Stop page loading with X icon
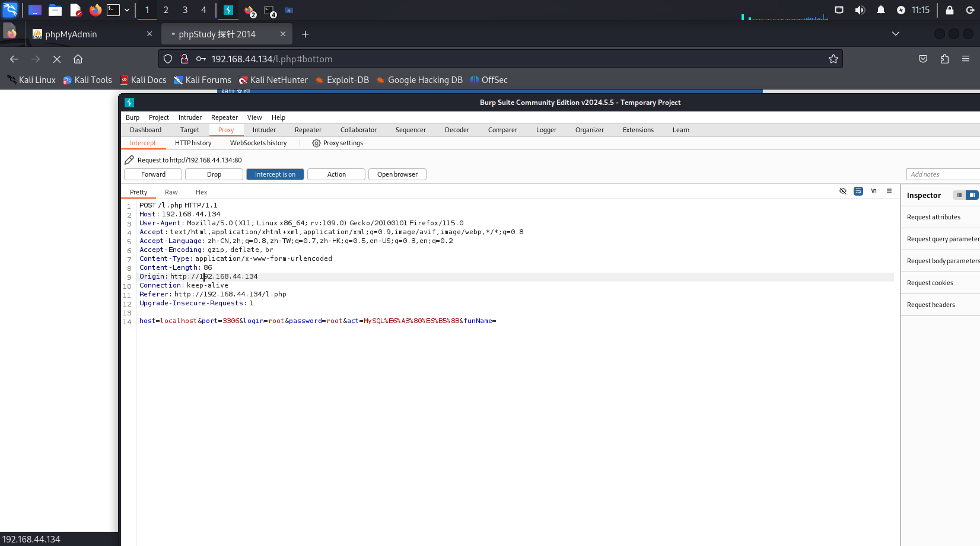980x546 pixels. point(57,59)
